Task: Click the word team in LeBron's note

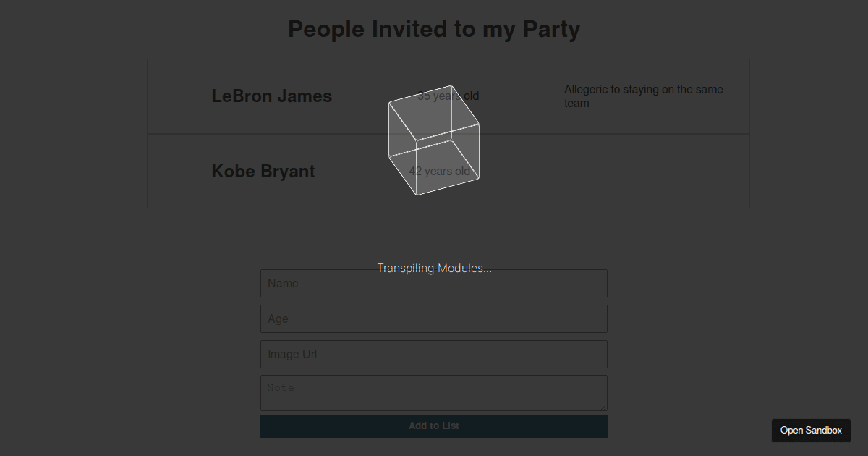Action: (x=576, y=104)
